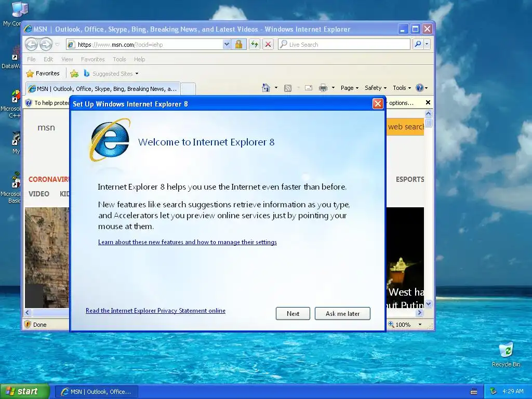
Task: Open the zoom level dropdown arrow
Action: [x=420, y=325]
